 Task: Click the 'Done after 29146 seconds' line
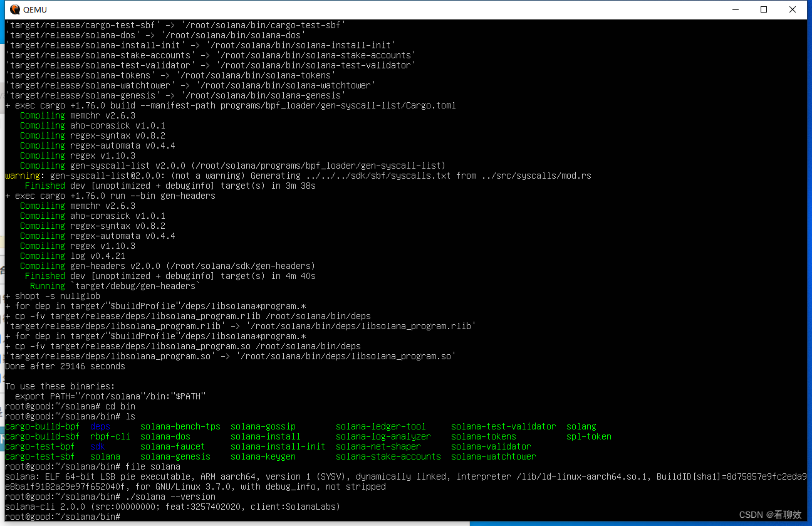65,366
